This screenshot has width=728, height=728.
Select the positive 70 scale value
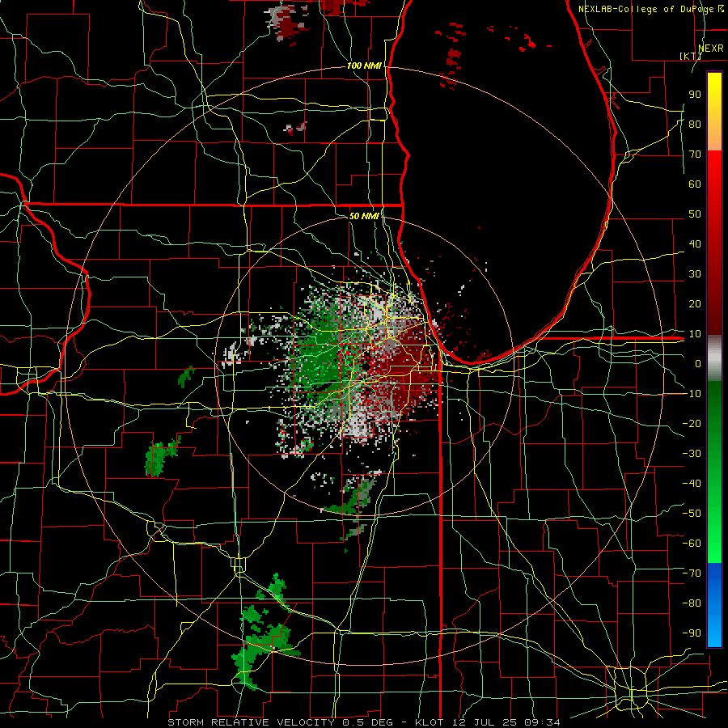695,154
